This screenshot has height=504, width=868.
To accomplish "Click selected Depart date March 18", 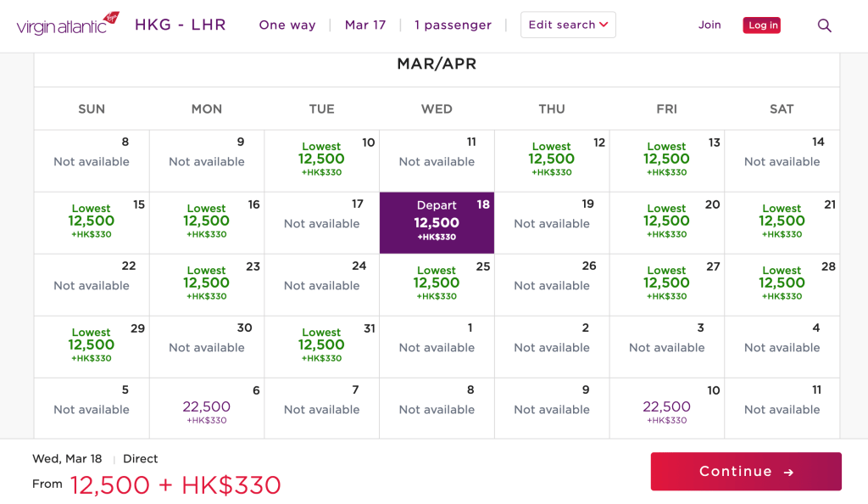I will 437,222.
